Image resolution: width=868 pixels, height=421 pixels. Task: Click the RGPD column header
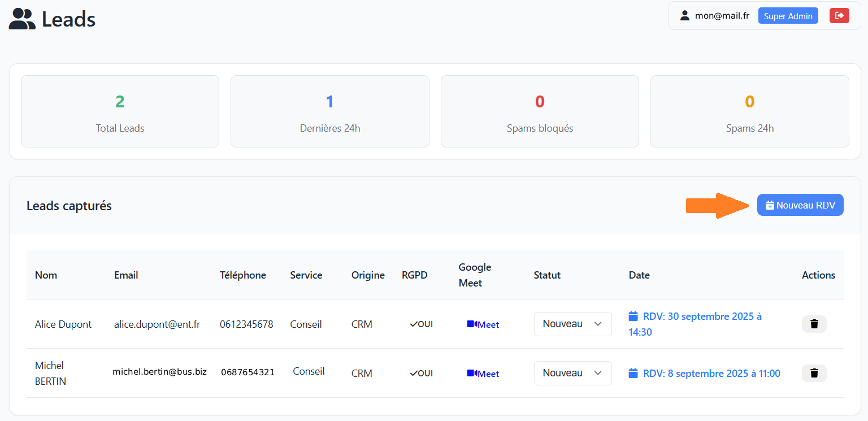[x=415, y=275]
